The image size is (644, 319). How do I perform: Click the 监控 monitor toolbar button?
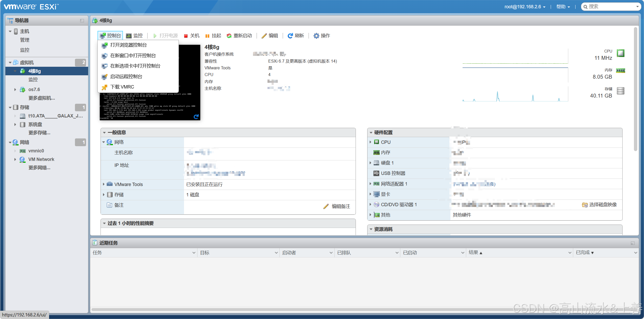point(134,36)
